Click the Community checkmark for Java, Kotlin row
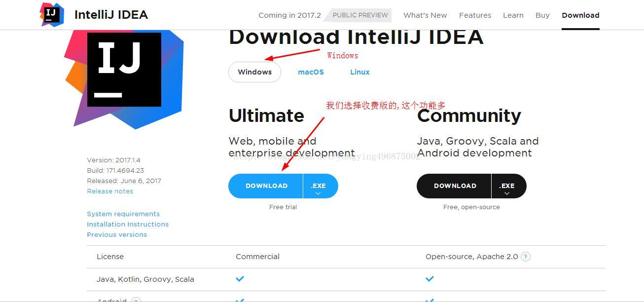 [x=429, y=279]
